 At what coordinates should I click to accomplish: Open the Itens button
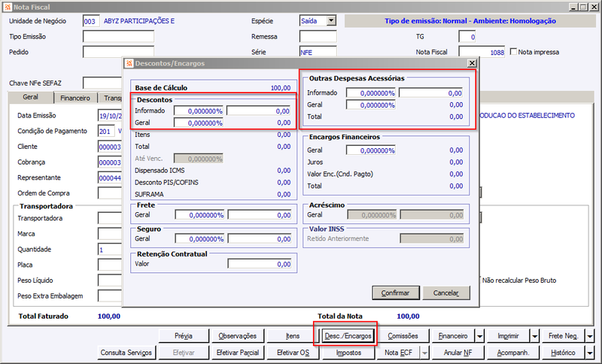tap(293, 336)
